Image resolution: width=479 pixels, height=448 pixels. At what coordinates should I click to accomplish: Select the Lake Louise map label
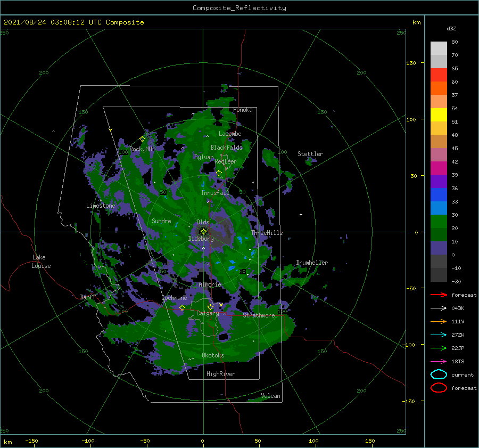point(42,262)
